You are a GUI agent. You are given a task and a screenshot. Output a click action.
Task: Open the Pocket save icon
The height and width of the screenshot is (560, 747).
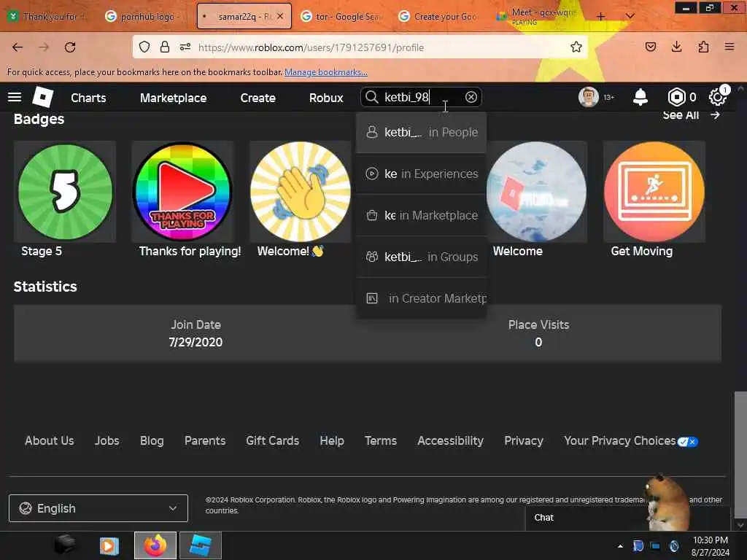pos(651,47)
